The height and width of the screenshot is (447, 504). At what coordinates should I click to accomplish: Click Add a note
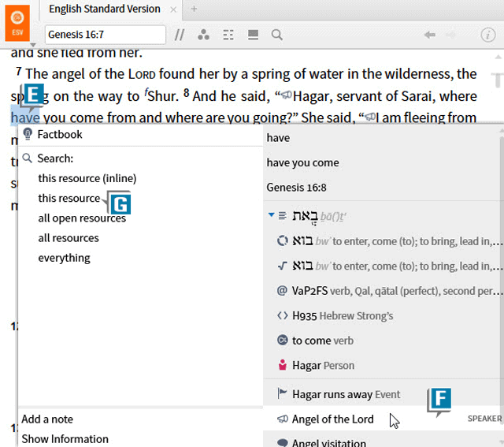(x=47, y=419)
